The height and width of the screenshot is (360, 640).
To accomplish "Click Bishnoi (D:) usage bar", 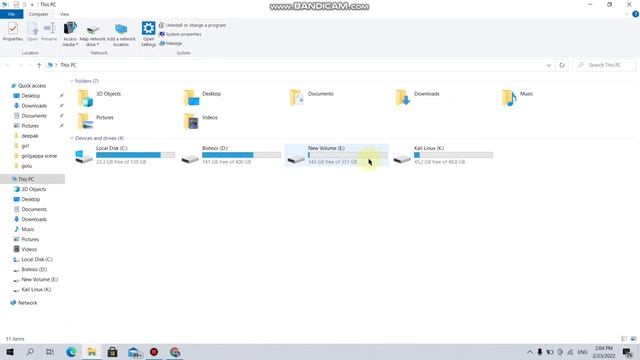I will coord(242,155).
